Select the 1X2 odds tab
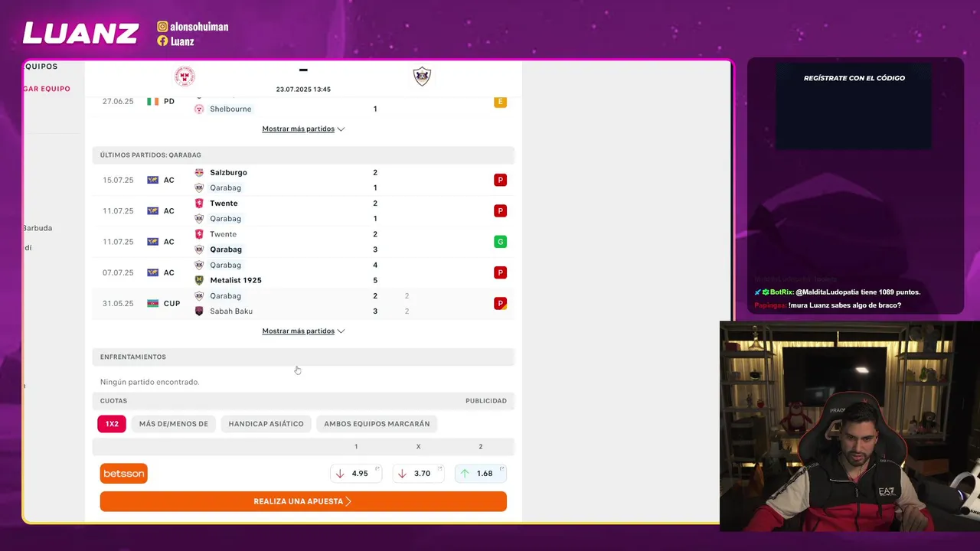This screenshot has height=551, width=980. click(x=112, y=424)
